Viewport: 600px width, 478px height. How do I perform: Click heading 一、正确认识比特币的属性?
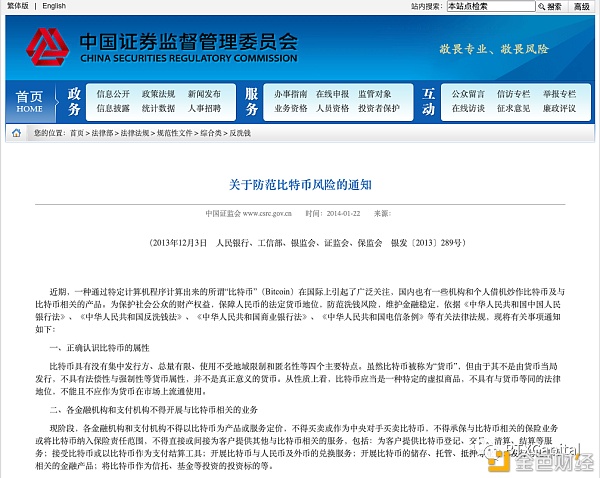point(99,348)
